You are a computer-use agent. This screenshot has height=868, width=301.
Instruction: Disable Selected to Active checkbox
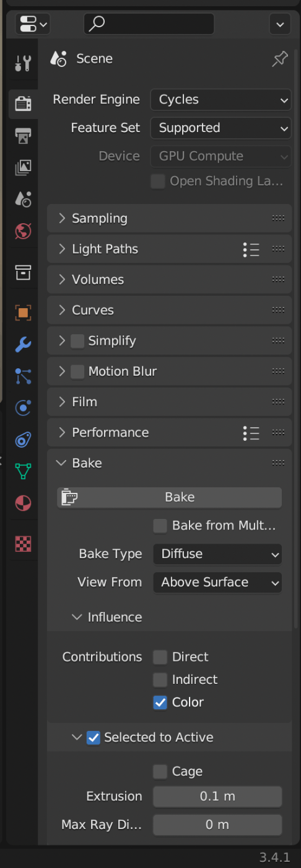(93, 738)
